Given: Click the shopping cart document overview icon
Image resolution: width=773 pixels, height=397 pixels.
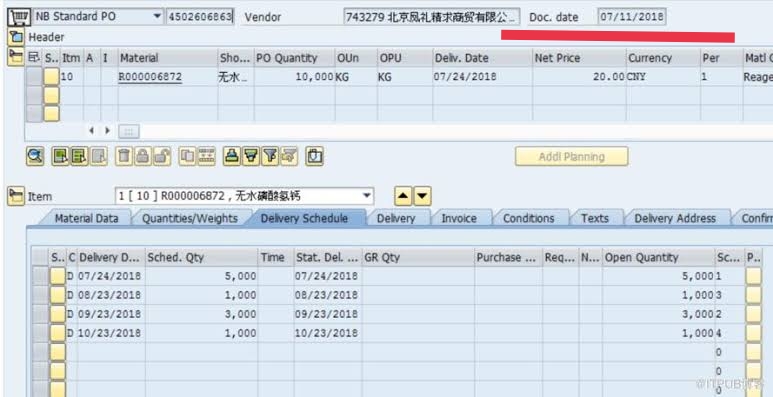Looking at the screenshot, I should point(18,17).
